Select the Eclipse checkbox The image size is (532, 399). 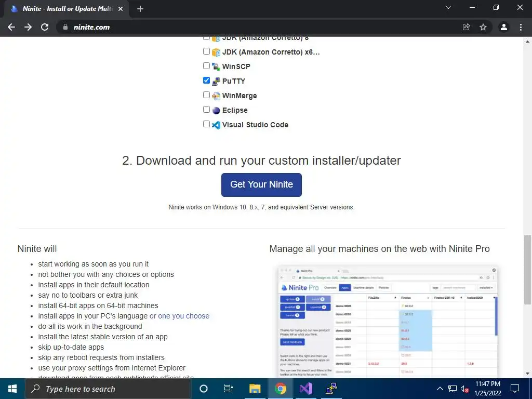point(206,110)
